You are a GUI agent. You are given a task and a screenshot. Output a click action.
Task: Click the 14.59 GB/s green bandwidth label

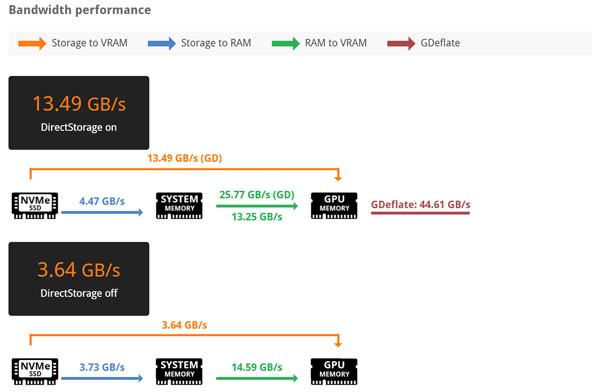(257, 367)
